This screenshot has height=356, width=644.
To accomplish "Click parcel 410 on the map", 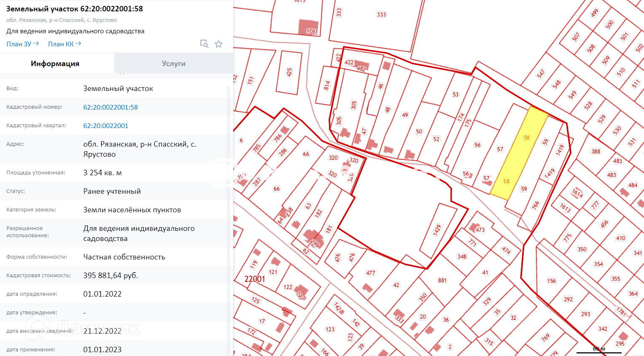I will click(x=621, y=238).
